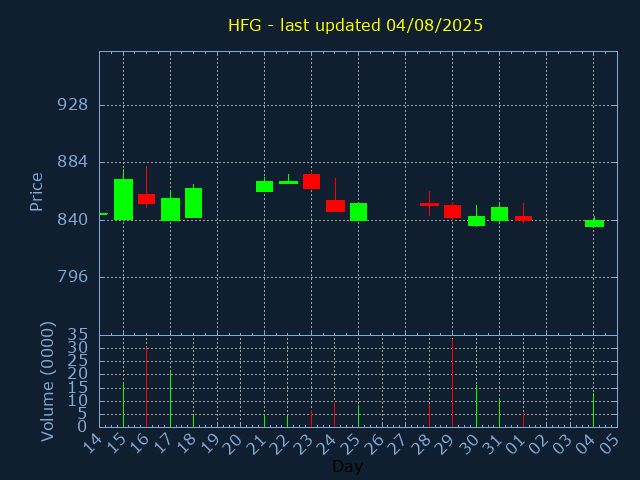Screen dimensions: 640x480
Task: Click the green volume bar for day 30
Action: click(x=476, y=406)
